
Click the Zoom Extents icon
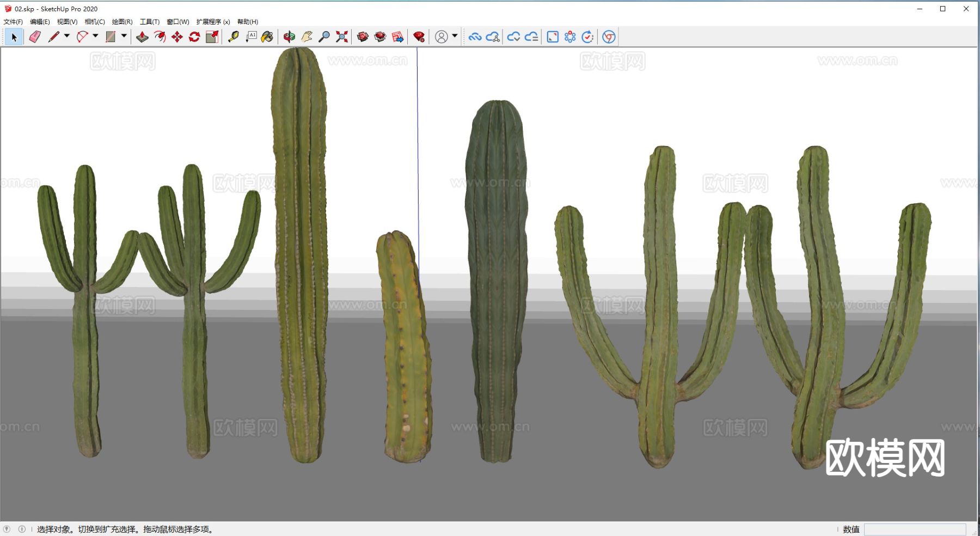point(341,36)
